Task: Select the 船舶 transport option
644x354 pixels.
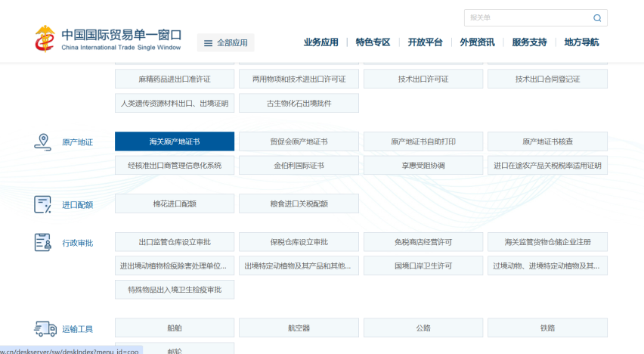Action: point(175,328)
